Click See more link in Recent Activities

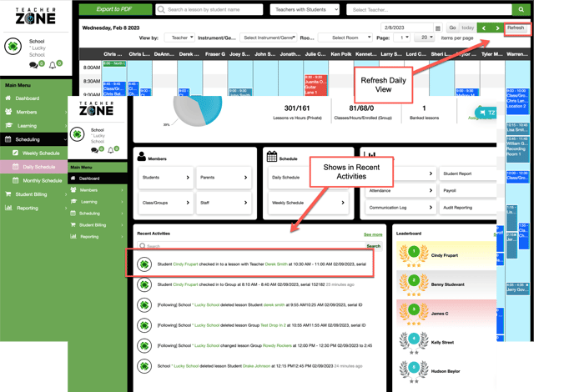click(373, 234)
